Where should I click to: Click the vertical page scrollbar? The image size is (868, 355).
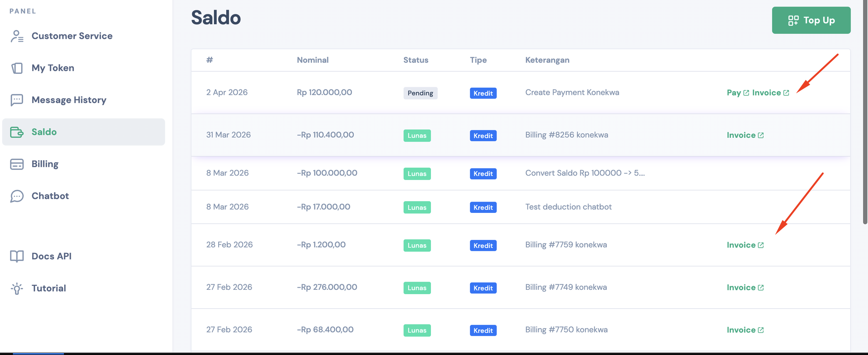point(865,113)
